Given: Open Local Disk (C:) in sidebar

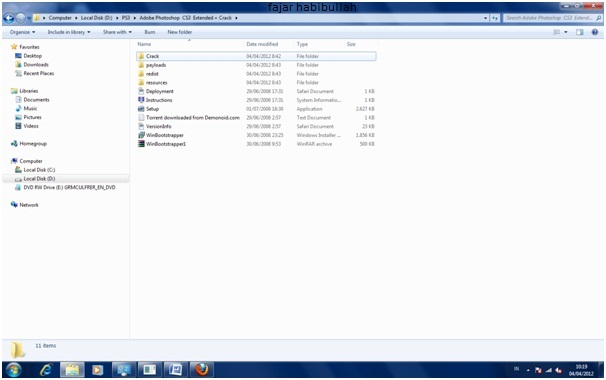Looking at the screenshot, I should (x=39, y=170).
